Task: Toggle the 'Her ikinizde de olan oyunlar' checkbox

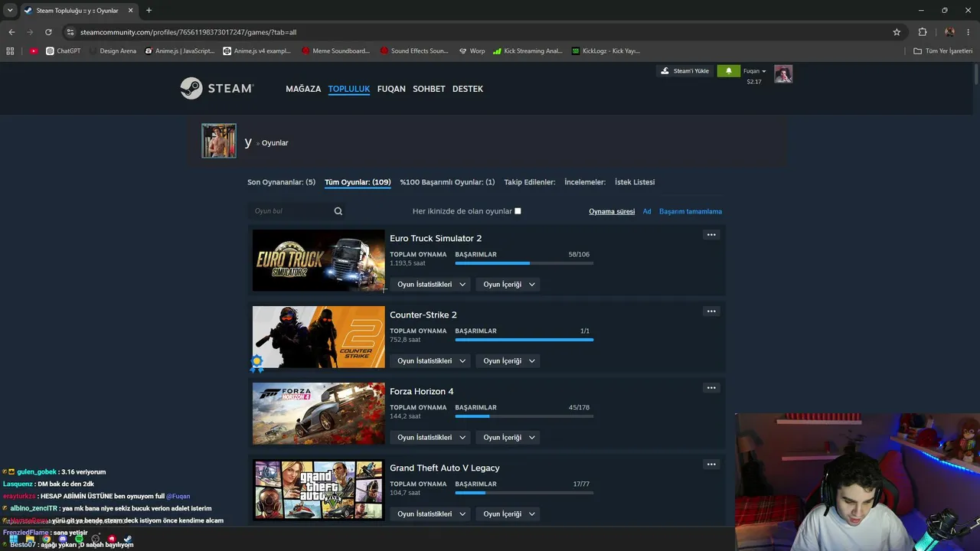Action: (x=518, y=211)
